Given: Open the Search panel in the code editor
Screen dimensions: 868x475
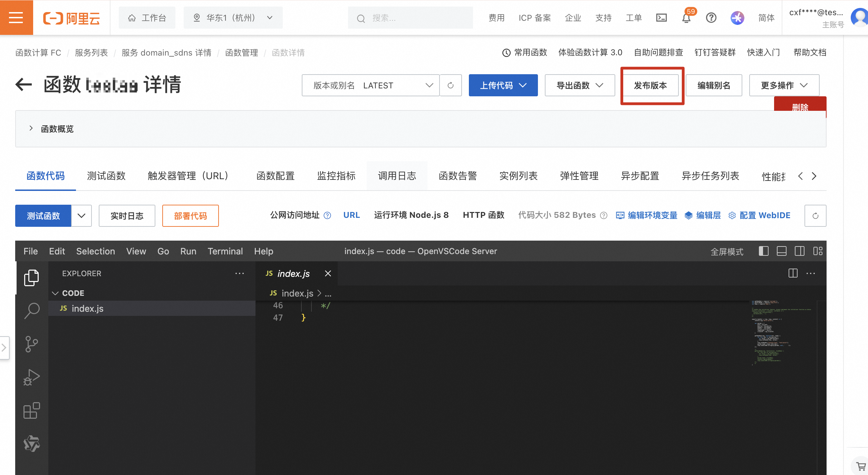Looking at the screenshot, I should click(x=32, y=310).
